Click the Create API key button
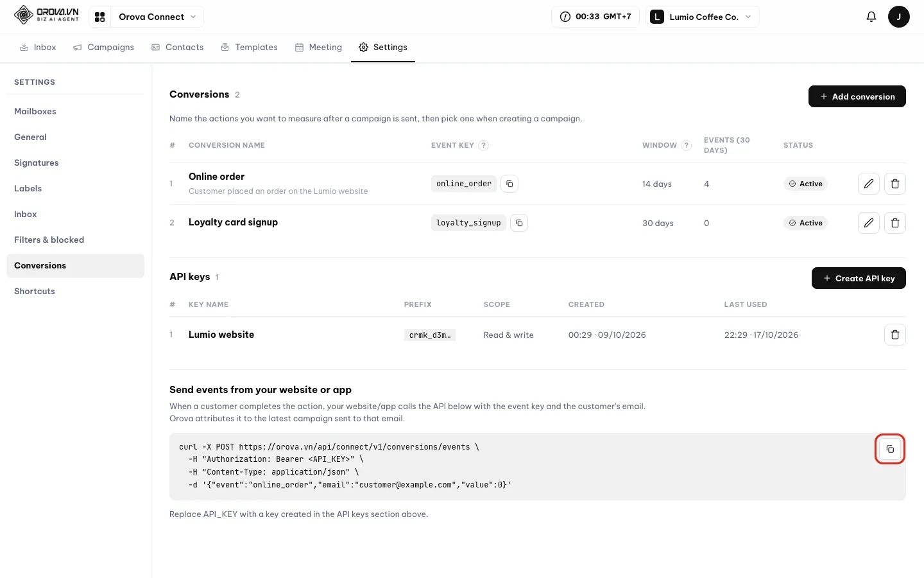Viewport: 924px width, 578px height. coord(859,278)
